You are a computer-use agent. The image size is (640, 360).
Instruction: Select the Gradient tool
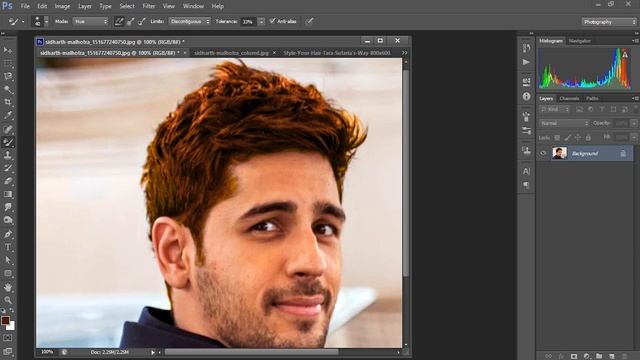tap(8, 194)
